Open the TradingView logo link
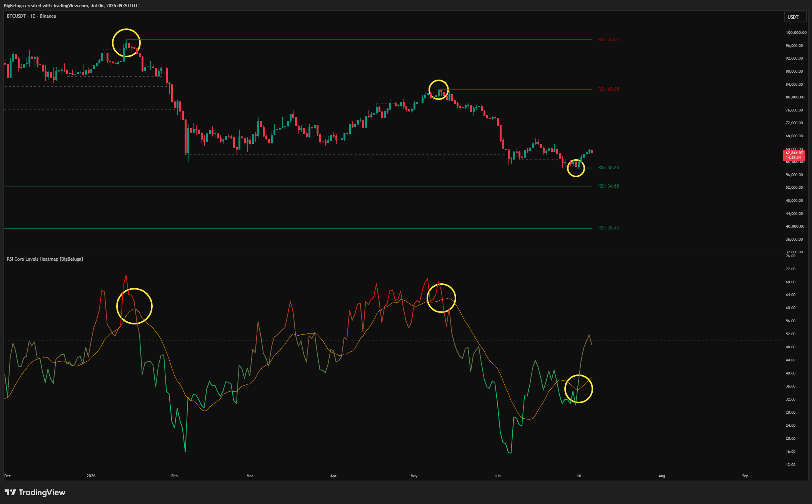812x504 pixels. pyautogui.click(x=35, y=492)
